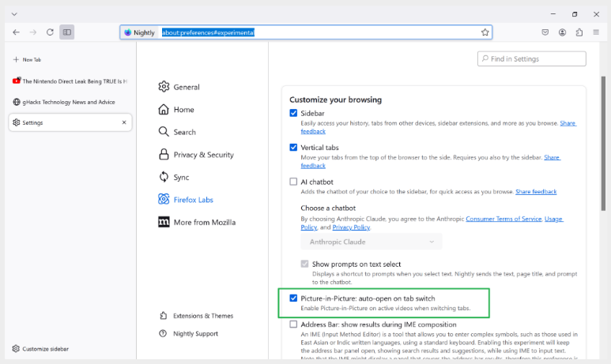Viewport: 611px width, 364px height.
Task: Click Share feedback link under Vertical tabs
Action: (x=553, y=157)
